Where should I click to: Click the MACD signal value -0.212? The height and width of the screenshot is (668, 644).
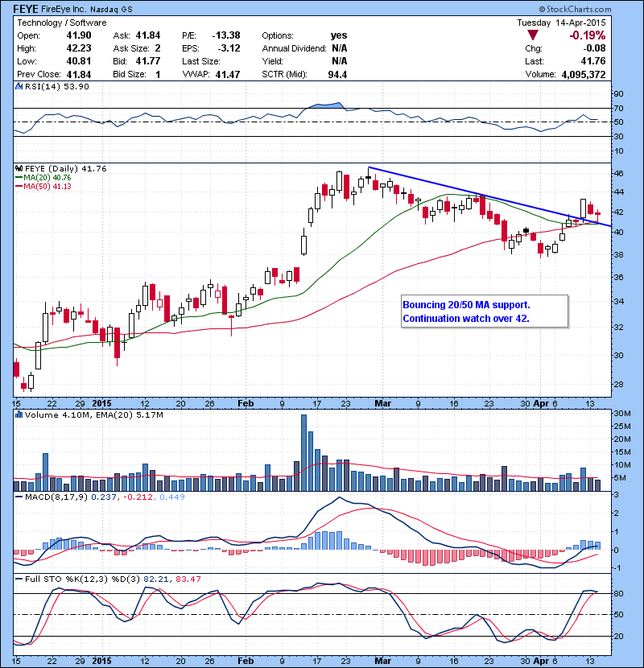pyautogui.click(x=138, y=497)
